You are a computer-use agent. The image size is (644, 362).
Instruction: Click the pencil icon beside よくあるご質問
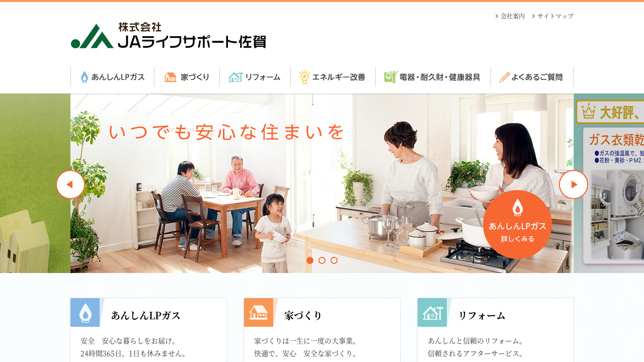click(x=505, y=77)
